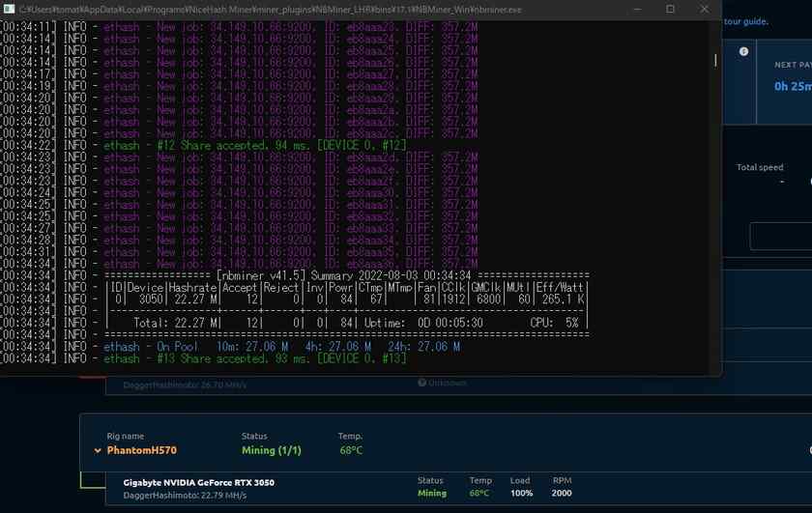Click the NEXT PAY countdown 0h 25m

tap(793, 86)
